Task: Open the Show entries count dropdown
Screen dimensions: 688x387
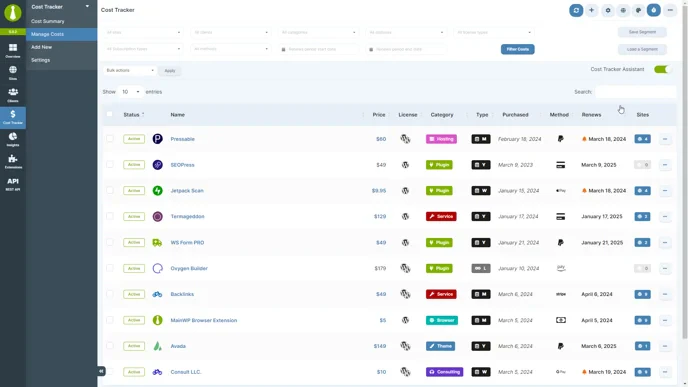Action: (130, 92)
